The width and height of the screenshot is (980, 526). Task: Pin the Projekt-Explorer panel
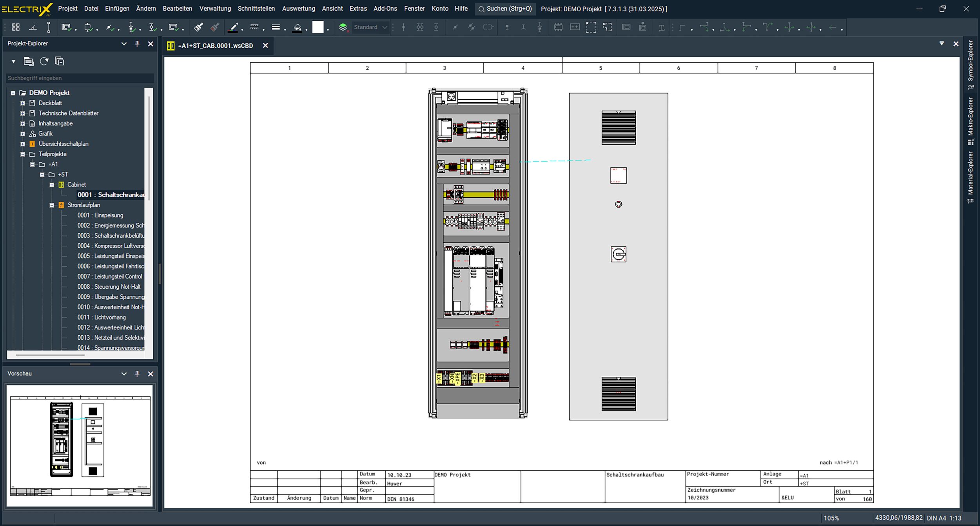pyautogui.click(x=137, y=43)
